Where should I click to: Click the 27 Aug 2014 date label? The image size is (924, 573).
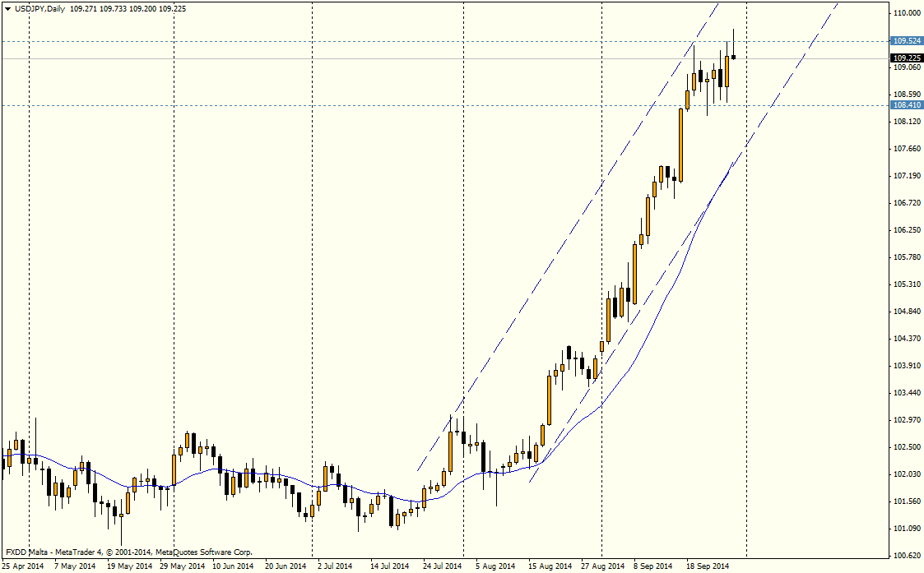pos(602,566)
